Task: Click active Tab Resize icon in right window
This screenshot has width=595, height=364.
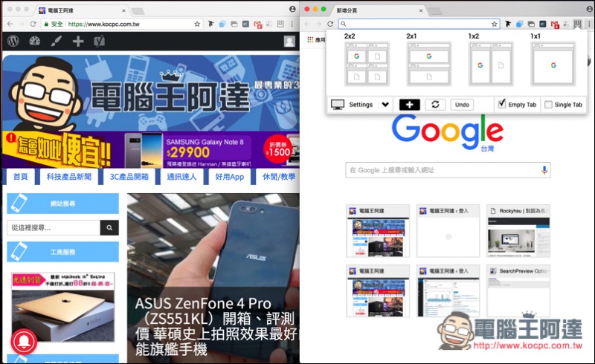Action: tap(578, 24)
